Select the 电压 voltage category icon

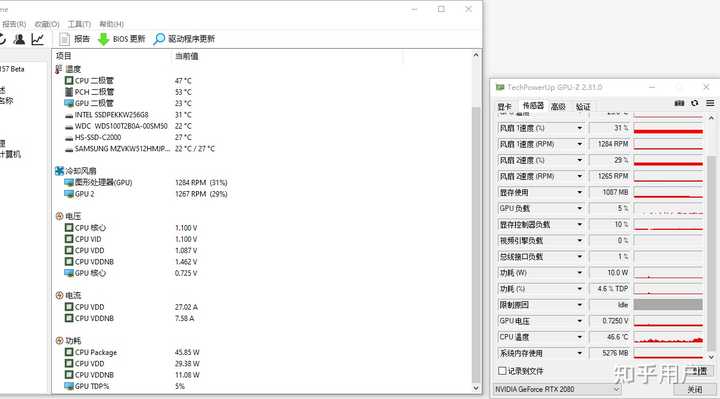tap(59, 216)
